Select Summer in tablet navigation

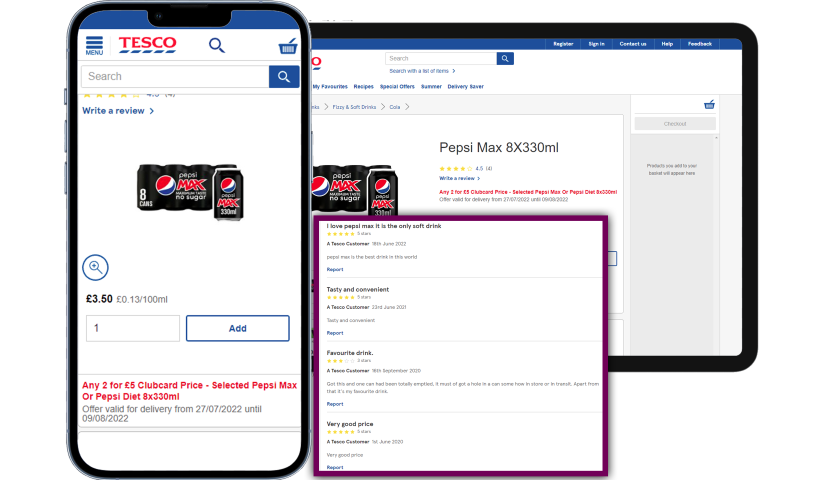[x=431, y=87]
